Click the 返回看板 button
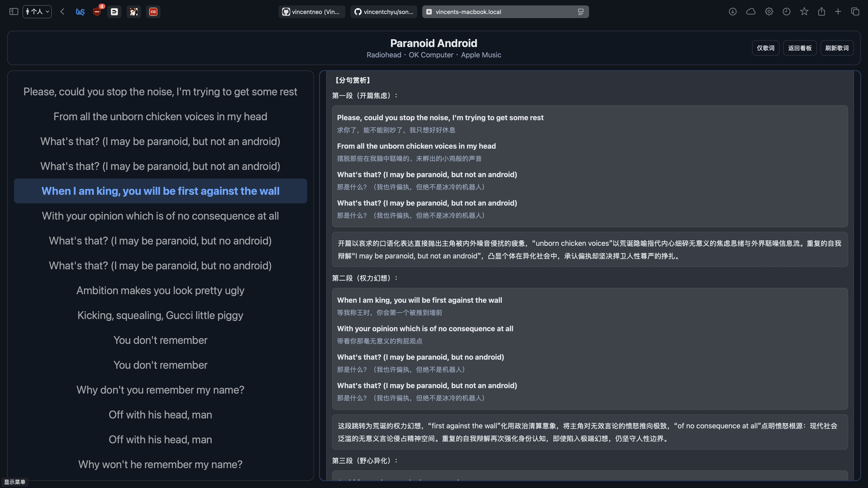The height and width of the screenshot is (488, 868). pyautogui.click(x=800, y=48)
